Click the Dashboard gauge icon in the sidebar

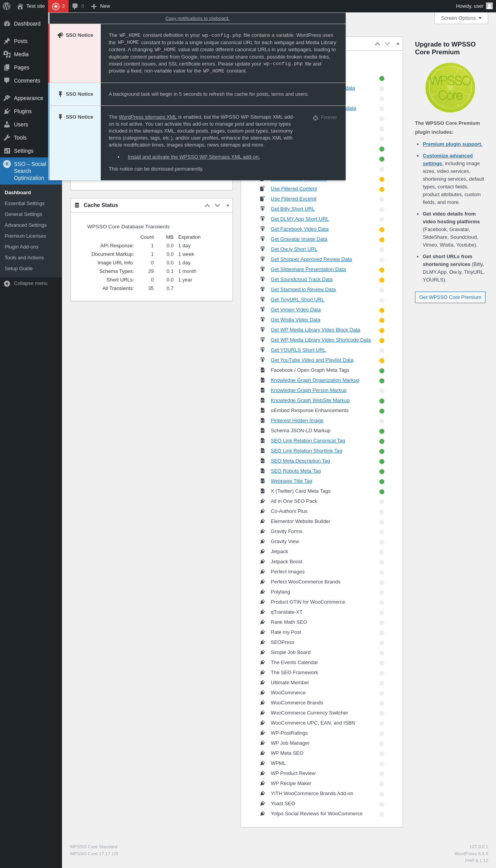point(7,24)
